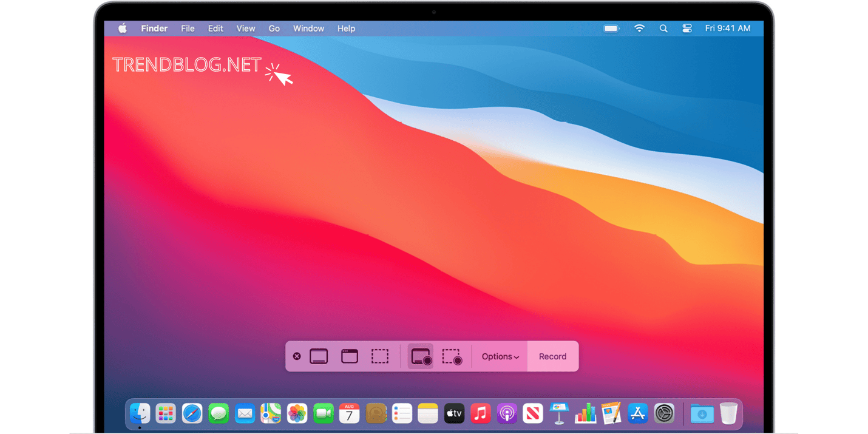The height and width of the screenshot is (434, 868).
Task: Open Spotlight search from the menu bar
Action: coord(663,28)
